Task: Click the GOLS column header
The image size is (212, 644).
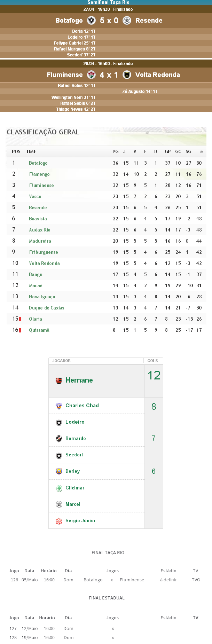Action: (x=152, y=361)
